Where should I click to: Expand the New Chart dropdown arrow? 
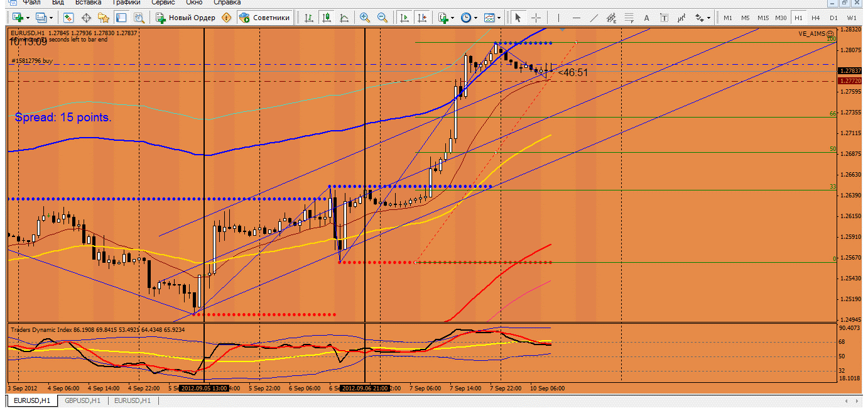[x=27, y=18]
